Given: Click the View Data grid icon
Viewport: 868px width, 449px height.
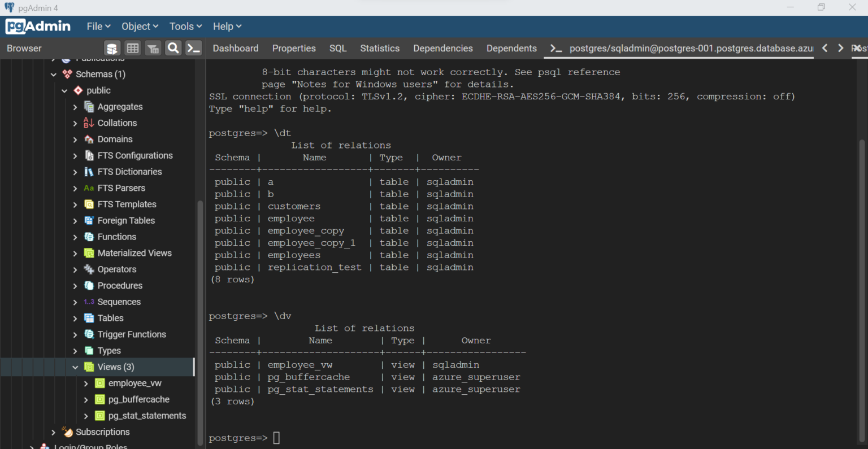Looking at the screenshot, I should click(x=132, y=48).
